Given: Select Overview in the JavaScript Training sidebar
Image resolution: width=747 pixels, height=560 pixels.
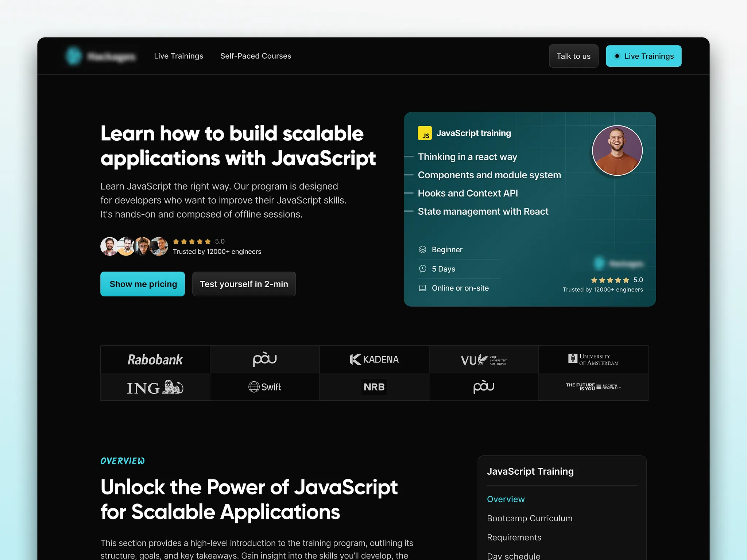Looking at the screenshot, I should (x=506, y=499).
